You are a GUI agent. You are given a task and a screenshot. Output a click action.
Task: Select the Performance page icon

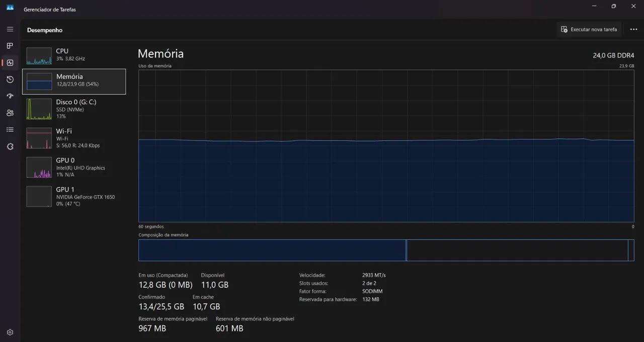(x=10, y=62)
